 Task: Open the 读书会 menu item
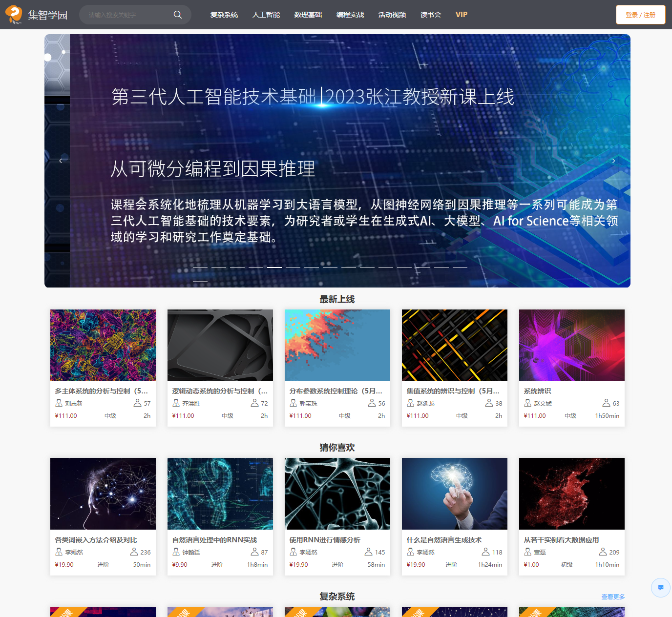point(431,15)
